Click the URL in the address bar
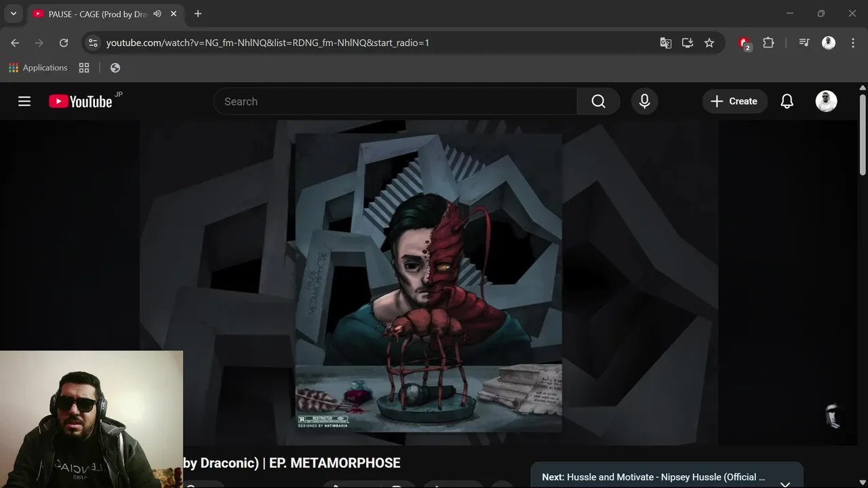The image size is (868, 488). tap(268, 43)
